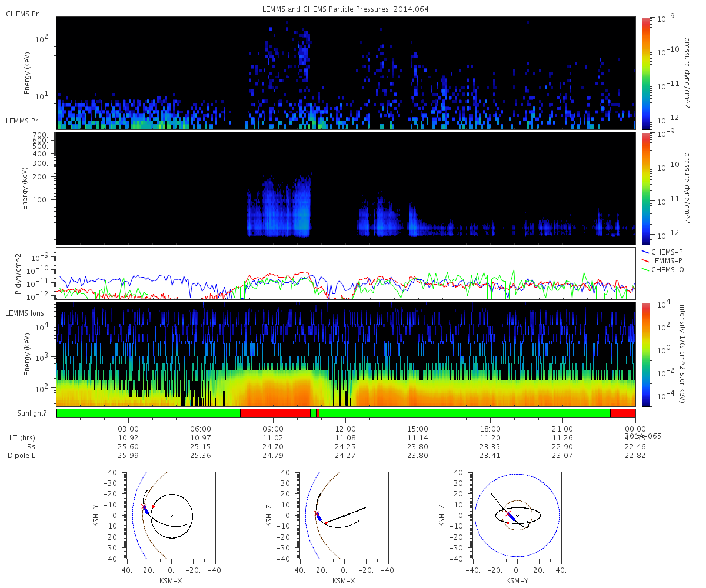Click the CHEMS pressure color bar at top right
706x588 pixels.
point(646,73)
